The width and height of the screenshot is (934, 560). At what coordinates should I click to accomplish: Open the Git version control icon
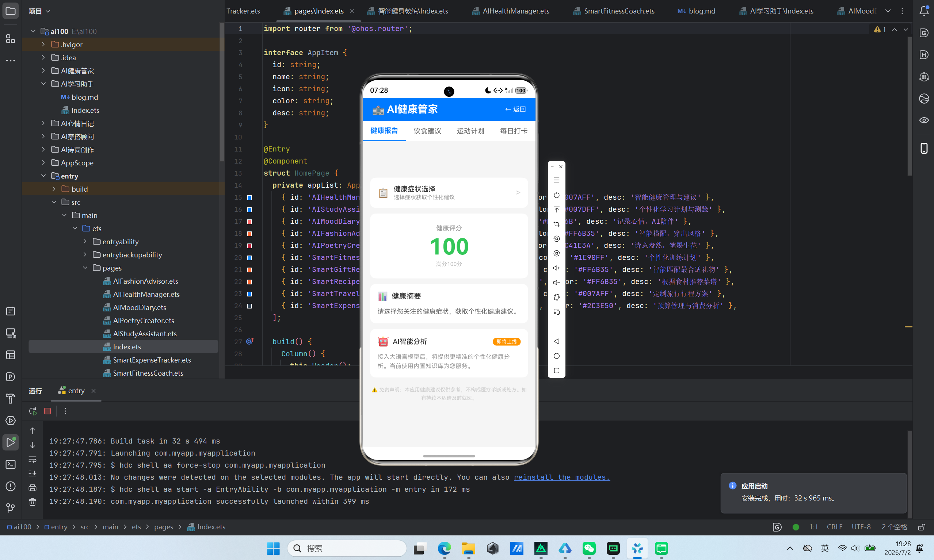[x=11, y=508]
